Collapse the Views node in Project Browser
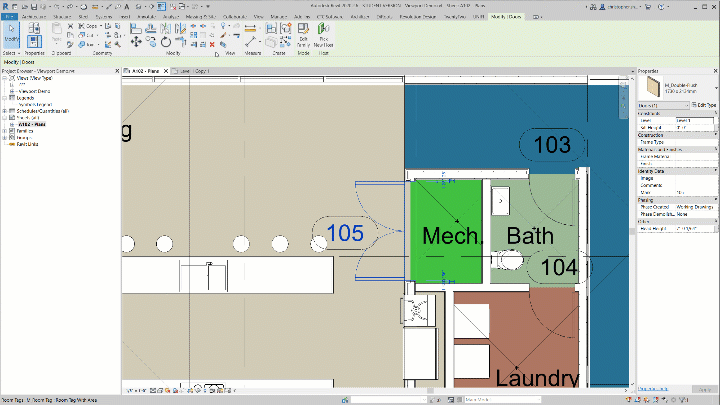720x405 pixels. (5, 78)
